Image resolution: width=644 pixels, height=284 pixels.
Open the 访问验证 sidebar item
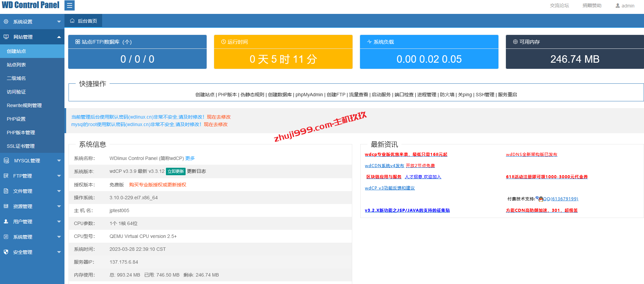[x=32, y=92]
